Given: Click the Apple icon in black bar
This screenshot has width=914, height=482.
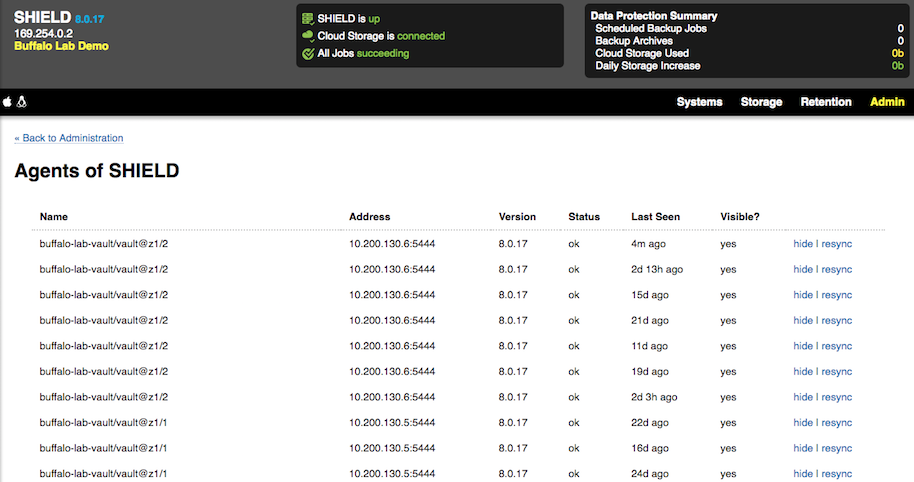Looking at the screenshot, I should click(7, 102).
